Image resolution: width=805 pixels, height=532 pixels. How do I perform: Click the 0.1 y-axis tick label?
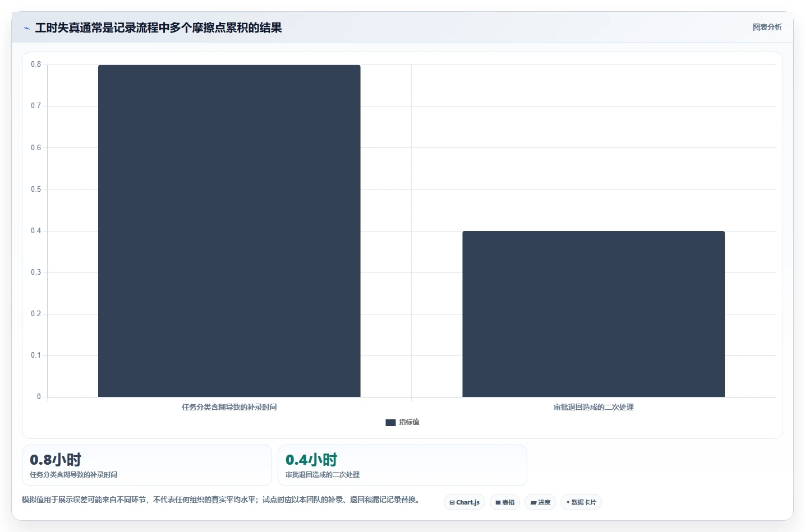click(x=36, y=355)
